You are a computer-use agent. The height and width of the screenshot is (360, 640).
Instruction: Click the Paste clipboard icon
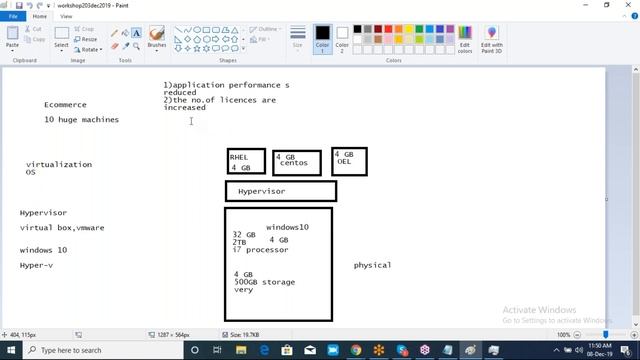click(x=12, y=33)
